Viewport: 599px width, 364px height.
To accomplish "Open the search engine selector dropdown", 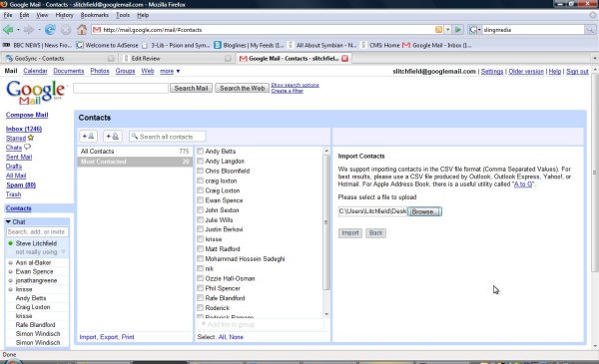I will tap(474, 29).
